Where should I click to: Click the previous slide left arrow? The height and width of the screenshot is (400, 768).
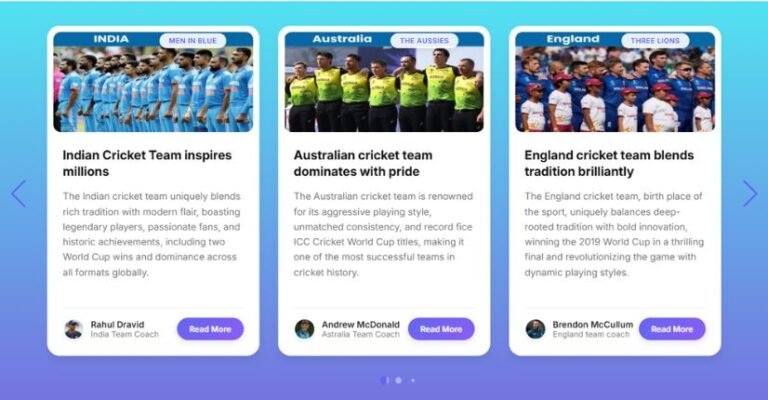point(18,193)
